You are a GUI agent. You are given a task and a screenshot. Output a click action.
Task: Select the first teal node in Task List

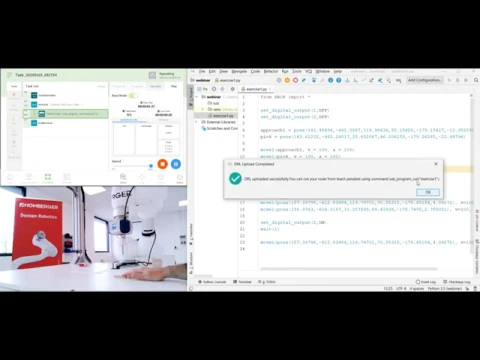[x=34, y=95]
